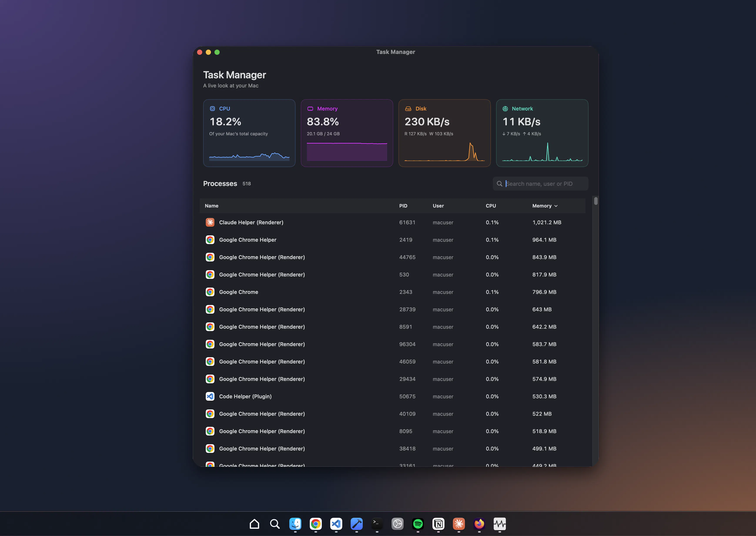Click the Disk drive icon
Screen dimensions: 756x536
pos(408,109)
